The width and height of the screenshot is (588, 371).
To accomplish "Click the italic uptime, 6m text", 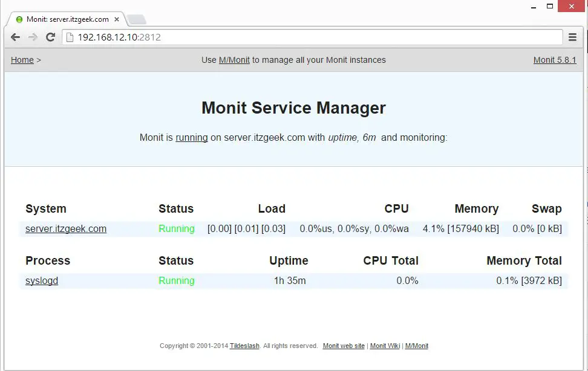I will pos(351,138).
